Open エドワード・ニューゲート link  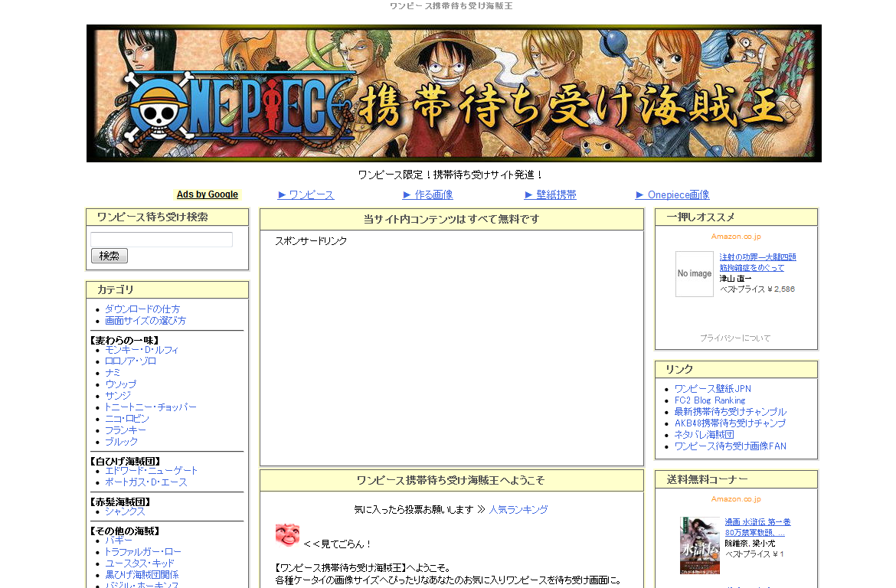pos(152,470)
